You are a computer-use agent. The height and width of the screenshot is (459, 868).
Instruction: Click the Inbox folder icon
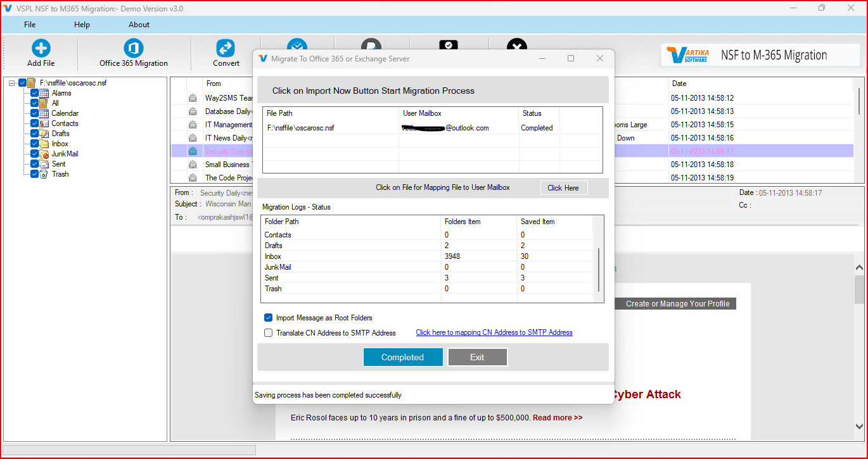point(44,144)
